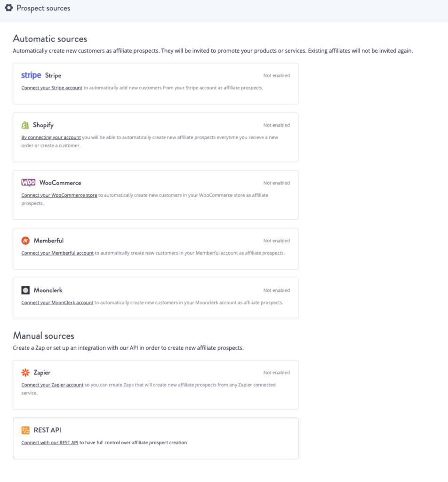Click Connect your Zapier account link
This screenshot has height=482, width=448.
(x=52, y=385)
